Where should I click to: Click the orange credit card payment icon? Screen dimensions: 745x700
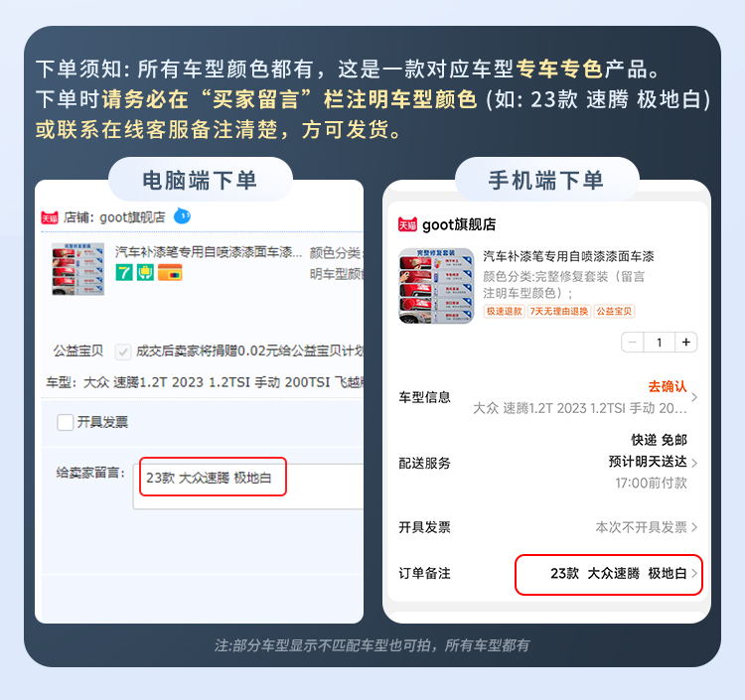[x=170, y=273]
